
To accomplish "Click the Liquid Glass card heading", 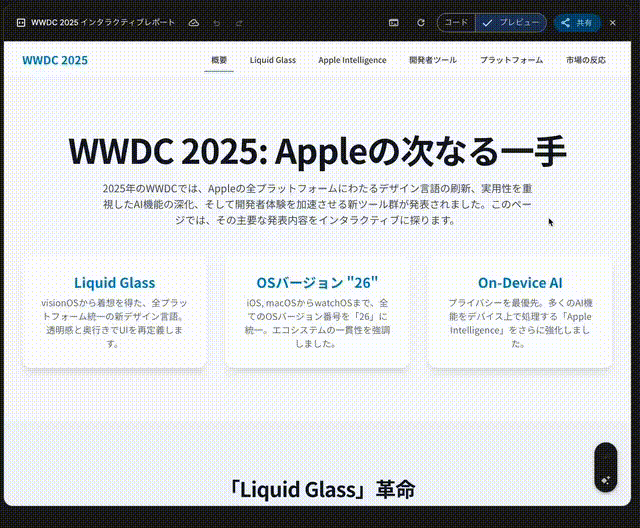I will [115, 283].
